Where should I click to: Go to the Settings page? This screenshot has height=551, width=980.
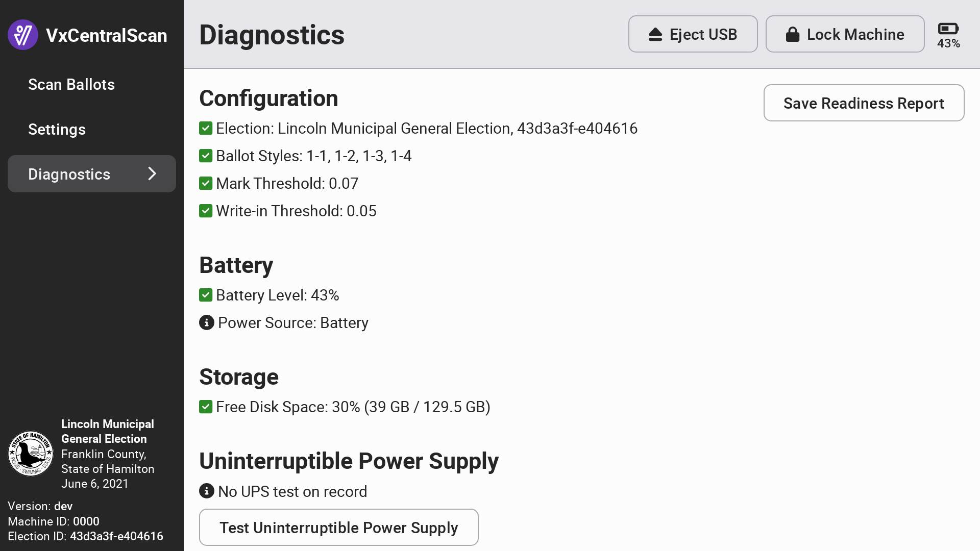57,130
